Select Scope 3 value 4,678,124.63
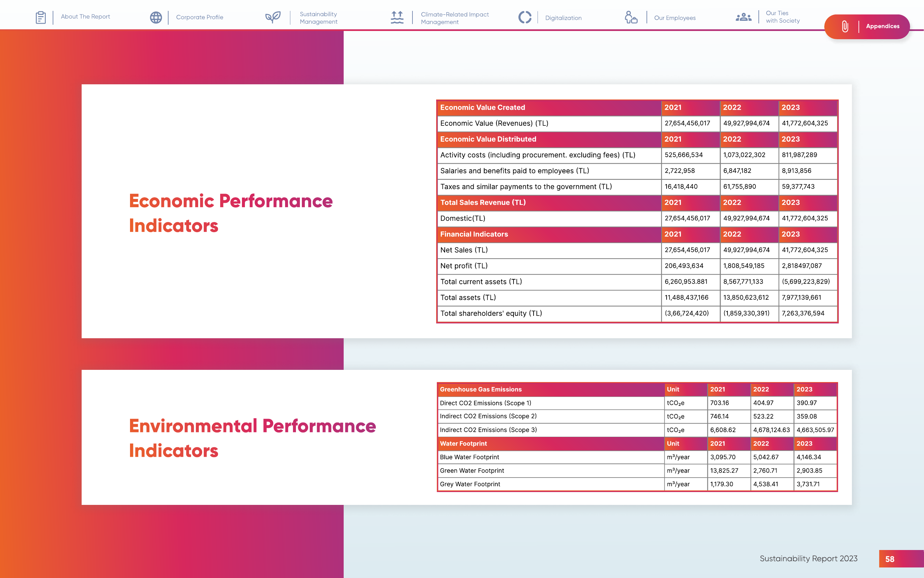The width and height of the screenshot is (924, 578). [771, 430]
